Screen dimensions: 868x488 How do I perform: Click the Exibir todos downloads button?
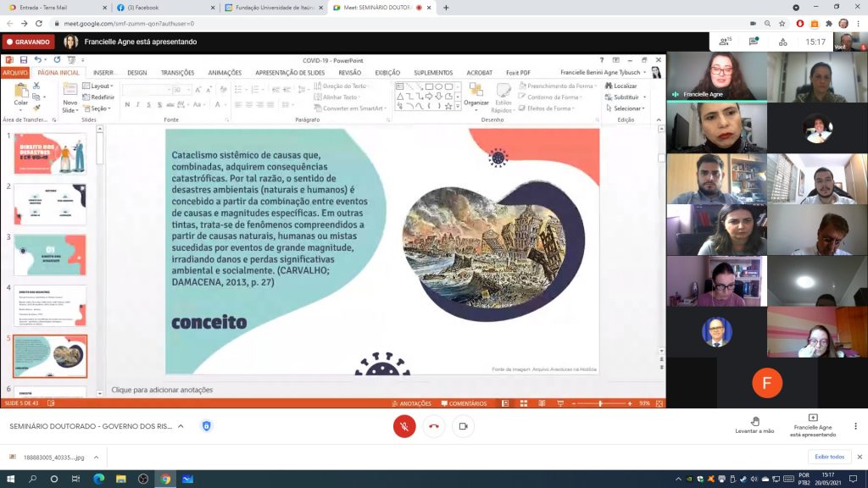[829, 457]
